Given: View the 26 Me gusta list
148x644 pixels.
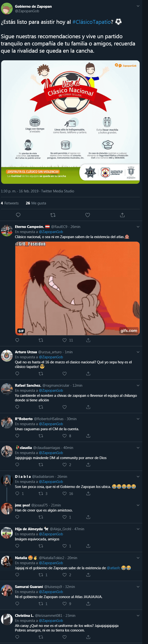Looking at the screenshot, I should pyautogui.click(x=36, y=203).
